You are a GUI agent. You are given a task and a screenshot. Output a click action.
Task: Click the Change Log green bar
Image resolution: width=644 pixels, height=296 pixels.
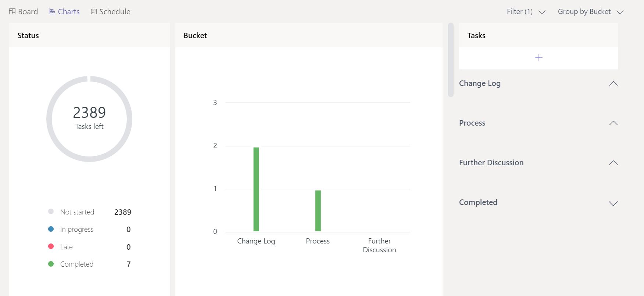click(x=256, y=189)
